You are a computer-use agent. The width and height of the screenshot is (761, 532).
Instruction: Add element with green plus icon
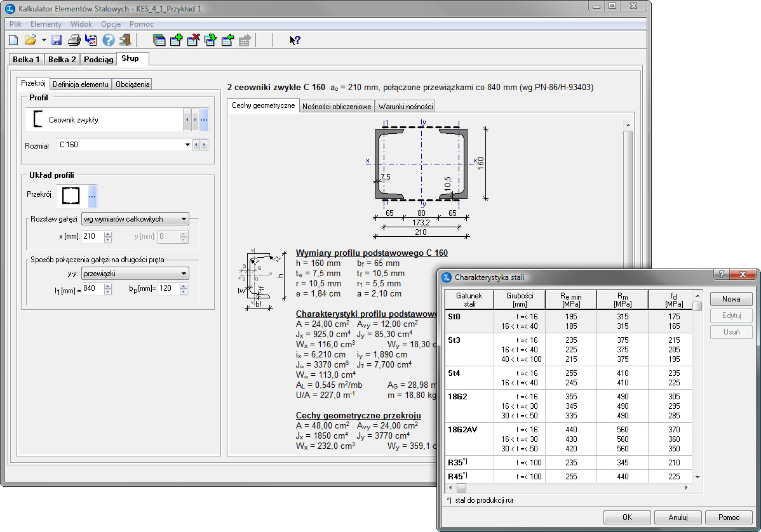point(176,41)
